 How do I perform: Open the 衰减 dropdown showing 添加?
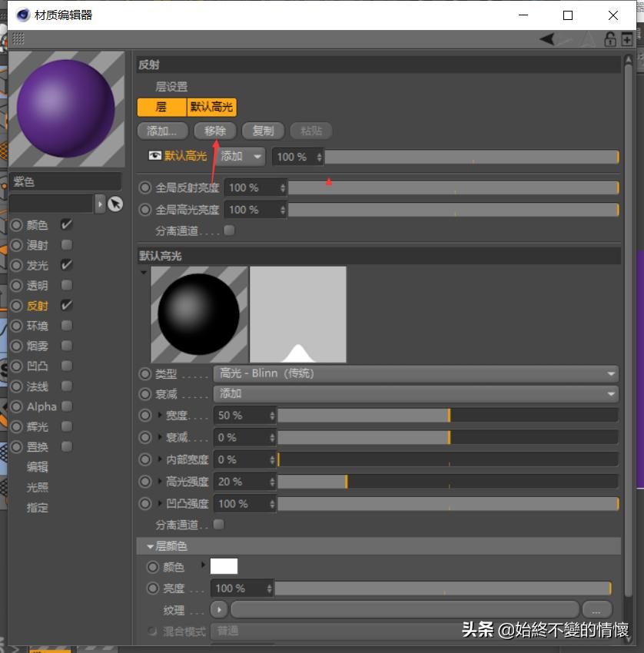pyautogui.click(x=415, y=394)
